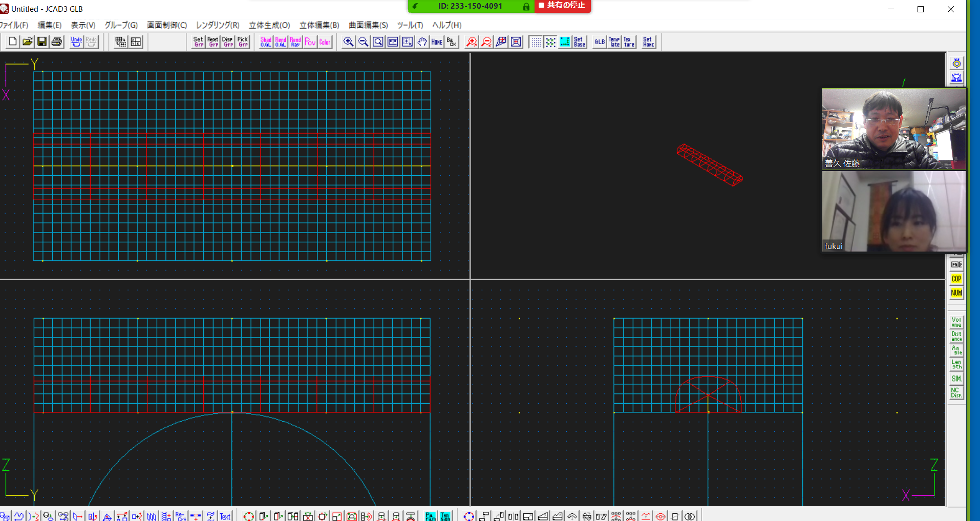Click the Rend O.GL rendering icon
Viewport: 980px width, 521px height.
[x=281, y=42]
